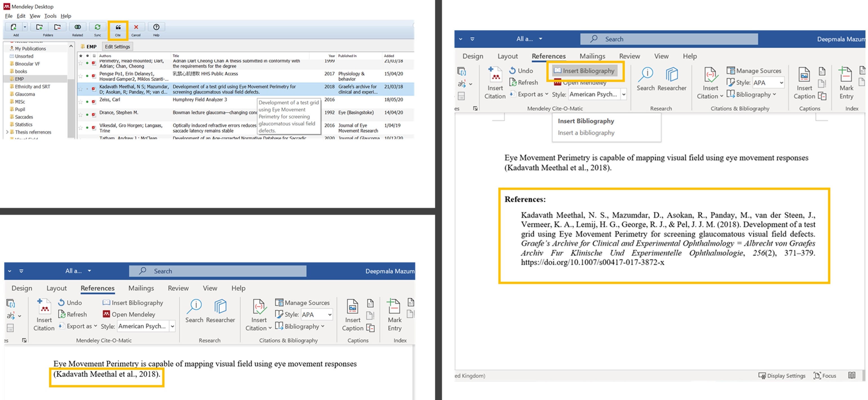Click Insert Caption in the bottom-left Word ribbon
The width and height of the screenshot is (868, 400).
coord(353,315)
